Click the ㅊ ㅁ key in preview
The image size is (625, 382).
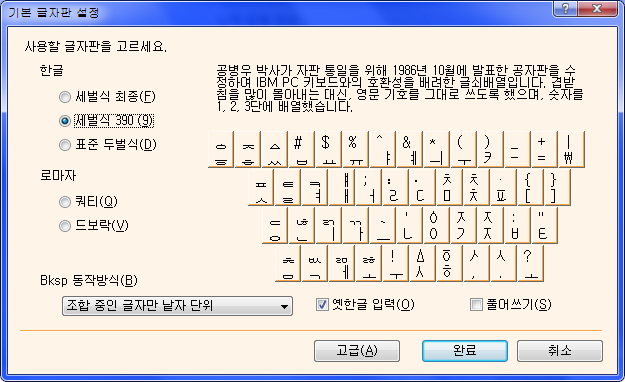449,187
